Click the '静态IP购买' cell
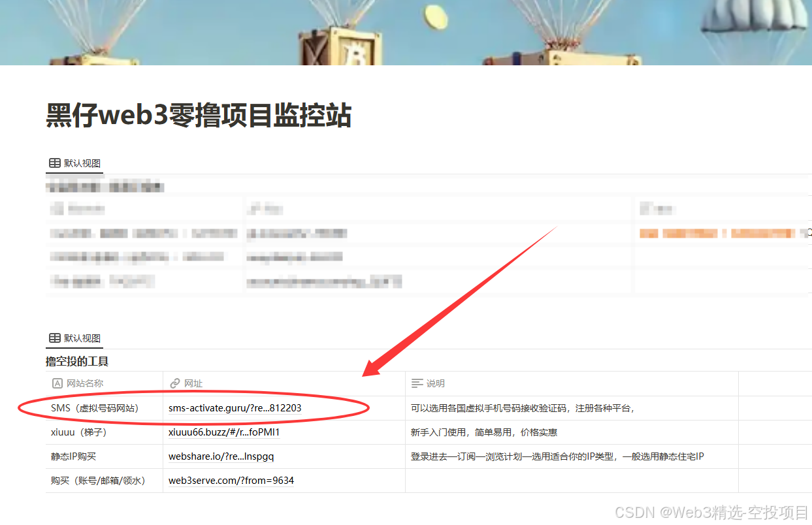Viewport: 812px width, 525px height. coord(104,456)
